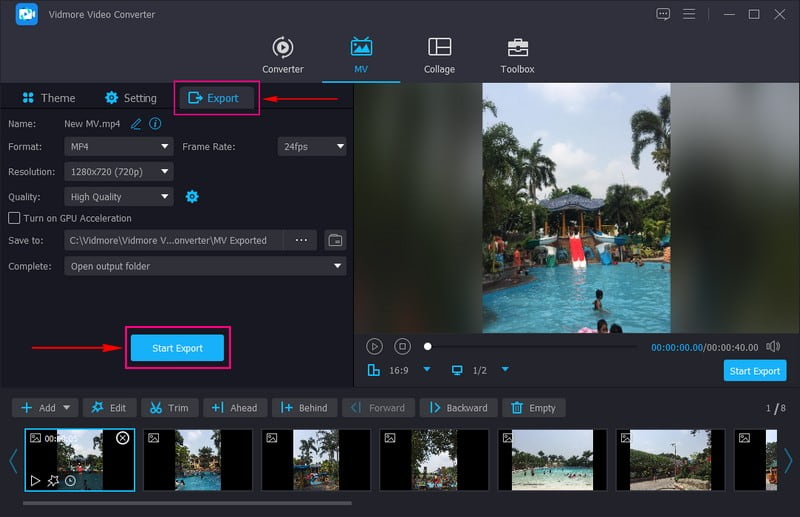The image size is (800, 517).
Task: Click the Trim button in the toolbar
Action: (x=168, y=408)
